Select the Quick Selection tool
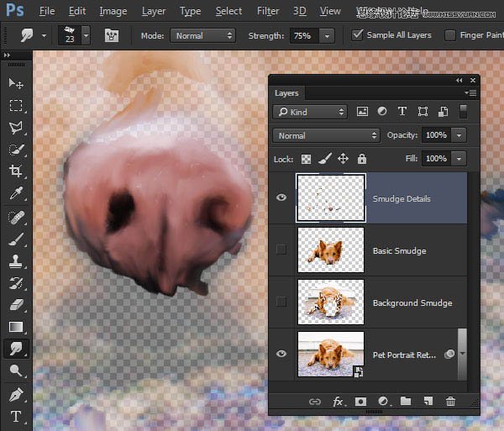 pyautogui.click(x=16, y=150)
